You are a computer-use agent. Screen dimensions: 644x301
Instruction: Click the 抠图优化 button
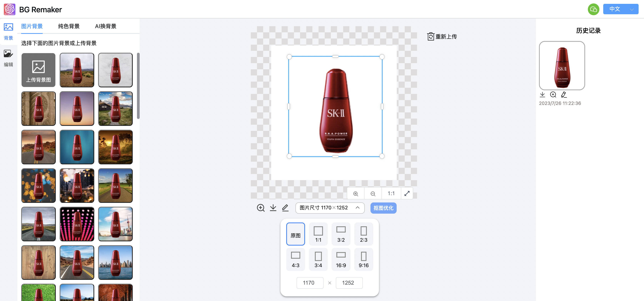point(383,208)
